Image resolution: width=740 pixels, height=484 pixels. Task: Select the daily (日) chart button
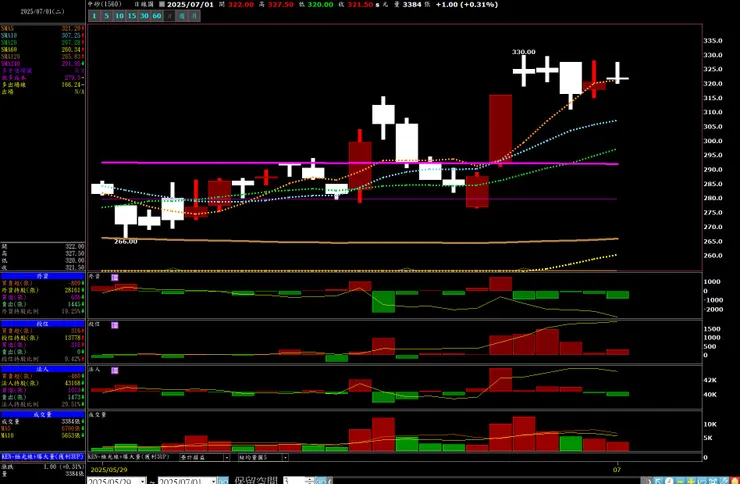(169, 16)
